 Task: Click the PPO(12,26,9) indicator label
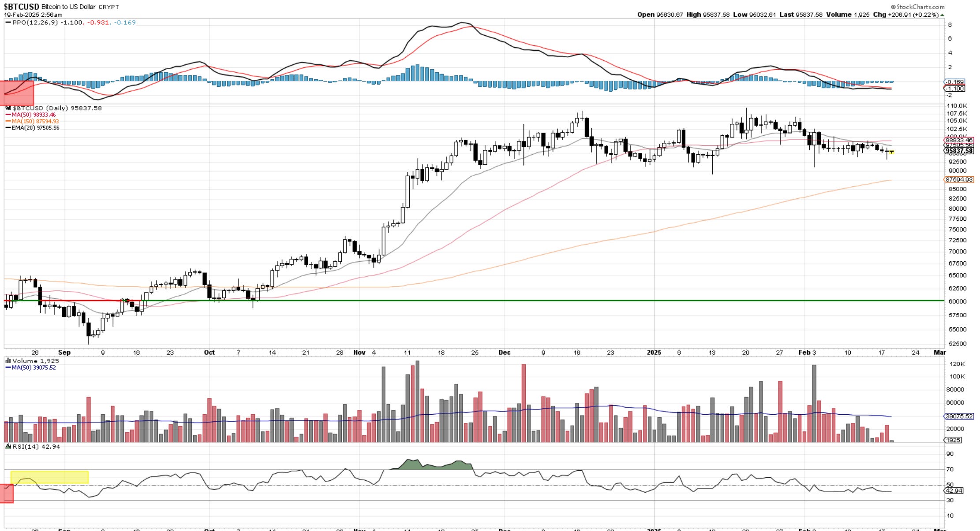coord(35,22)
